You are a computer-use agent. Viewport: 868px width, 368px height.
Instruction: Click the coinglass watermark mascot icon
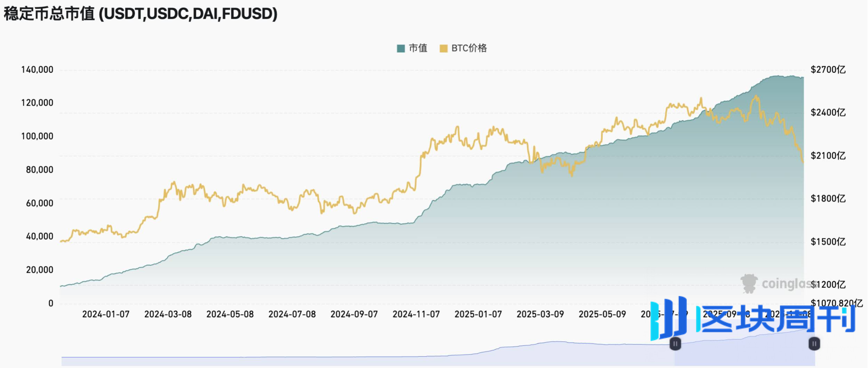click(749, 283)
